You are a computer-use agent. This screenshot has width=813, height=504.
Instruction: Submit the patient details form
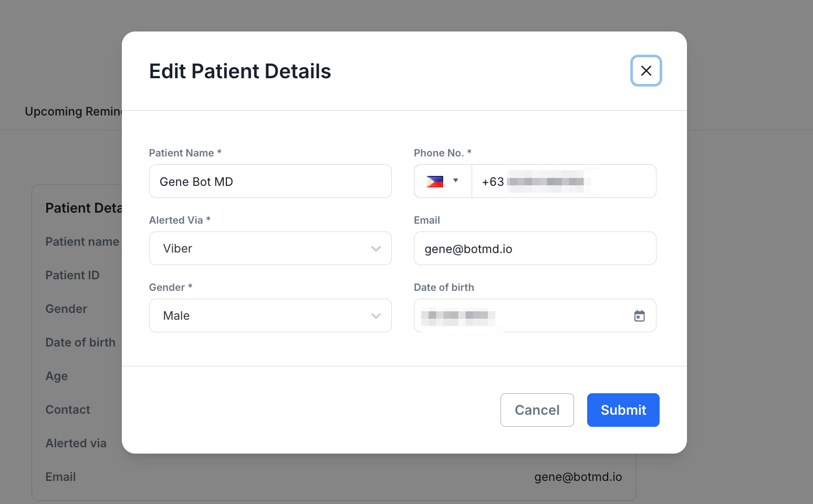tap(623, 410)
